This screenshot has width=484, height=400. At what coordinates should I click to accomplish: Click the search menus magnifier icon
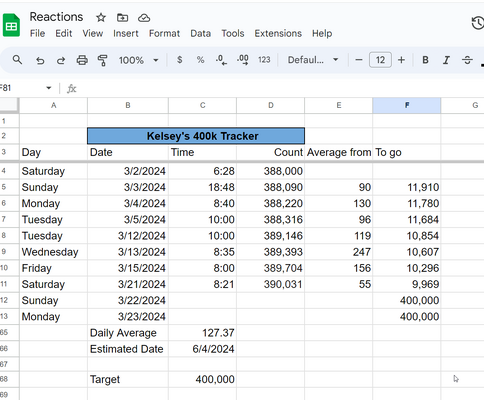point(17,60)
